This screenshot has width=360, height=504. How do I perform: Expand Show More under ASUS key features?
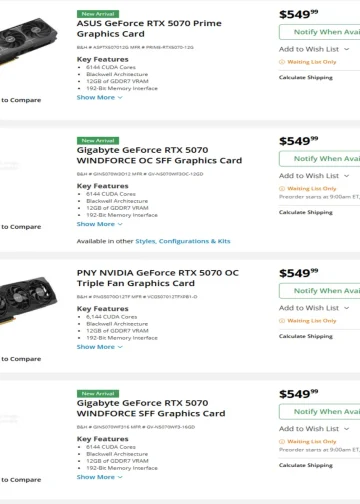[100, 97]
